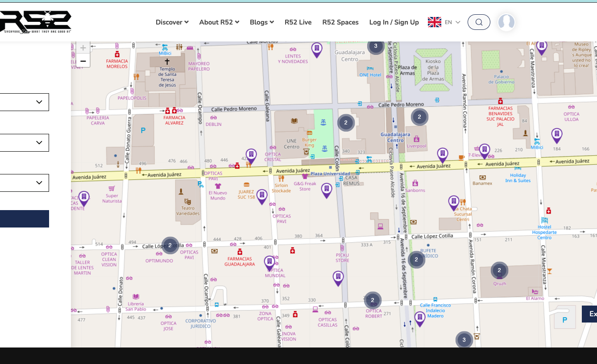
Task: Select purple pin beside 7-Eleven
Action: (485, 151)
